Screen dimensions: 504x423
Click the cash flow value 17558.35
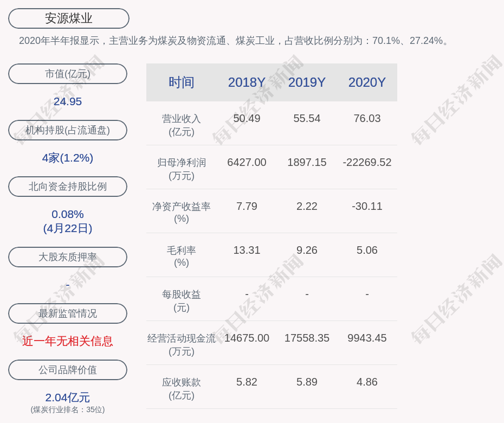(x=307, y=338)
